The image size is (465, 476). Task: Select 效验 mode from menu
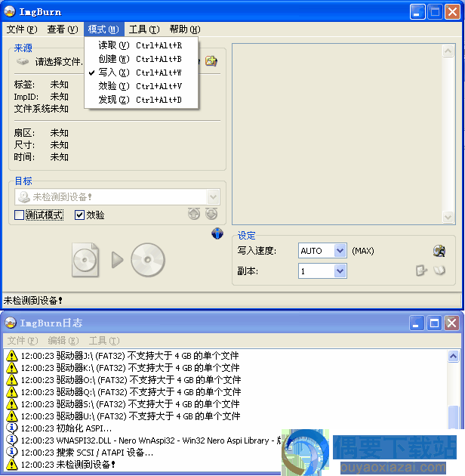[141, 86]
